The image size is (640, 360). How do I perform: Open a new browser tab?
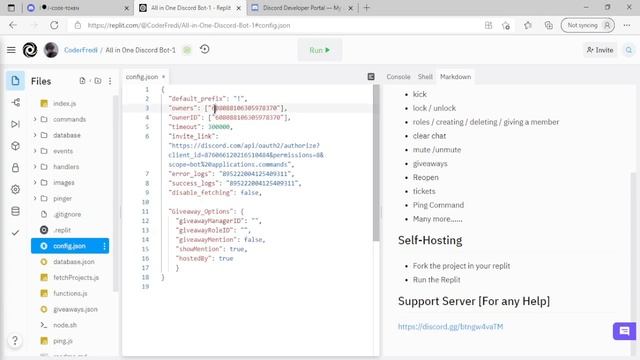pyautogui.click(x=367, y=8)
